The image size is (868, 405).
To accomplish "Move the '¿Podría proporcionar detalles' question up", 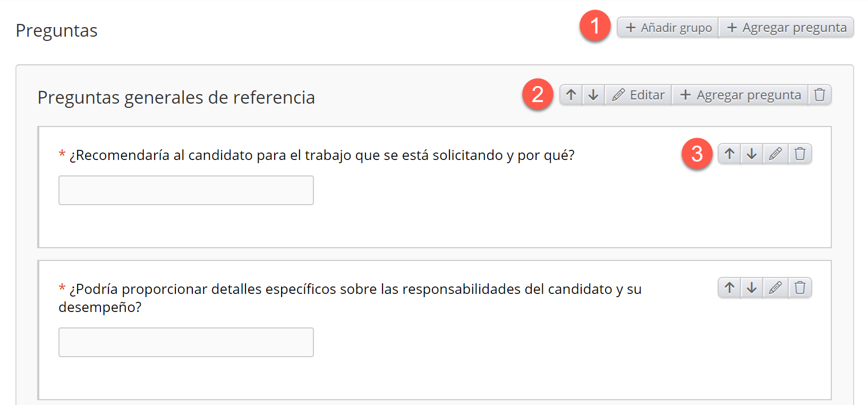I will [729, 288].
